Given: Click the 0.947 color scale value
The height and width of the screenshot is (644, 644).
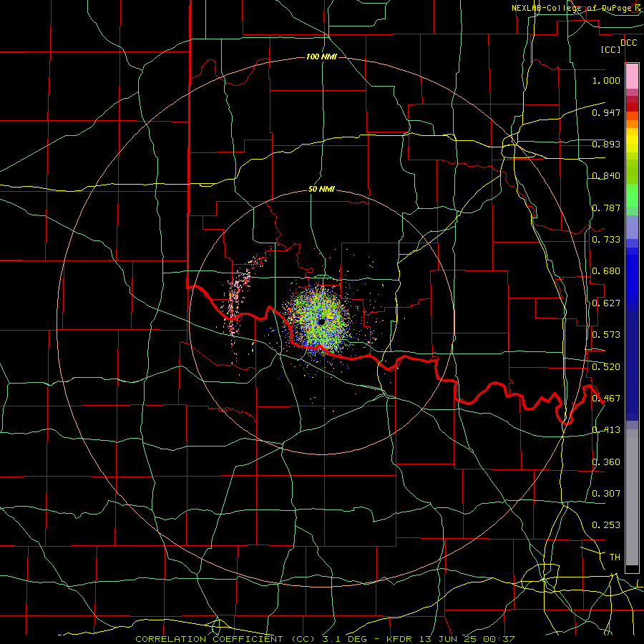Looking at the screenshot, I should tap(606, 112).
